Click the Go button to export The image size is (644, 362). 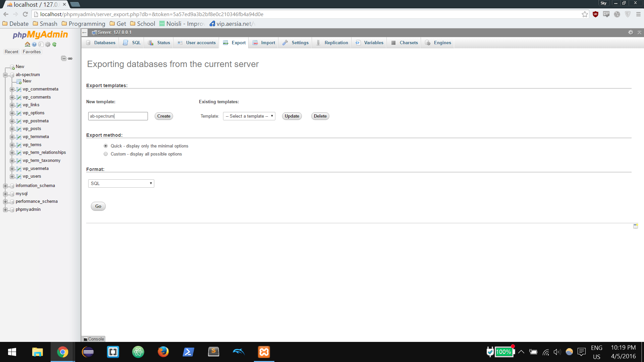[98, 206]
